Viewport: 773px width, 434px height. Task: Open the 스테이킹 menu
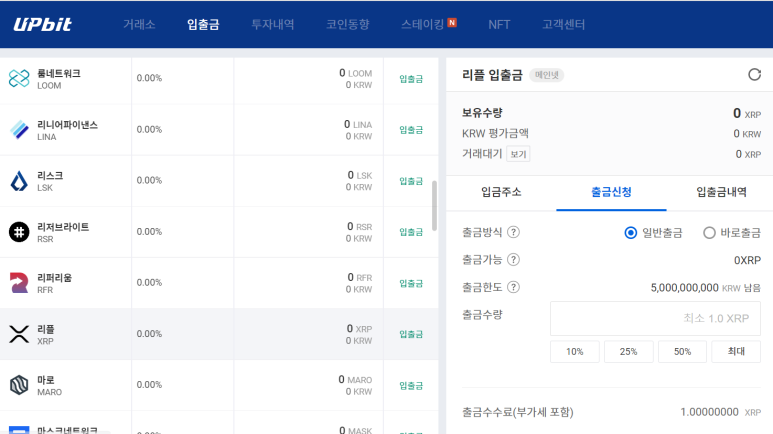point(422,24)
